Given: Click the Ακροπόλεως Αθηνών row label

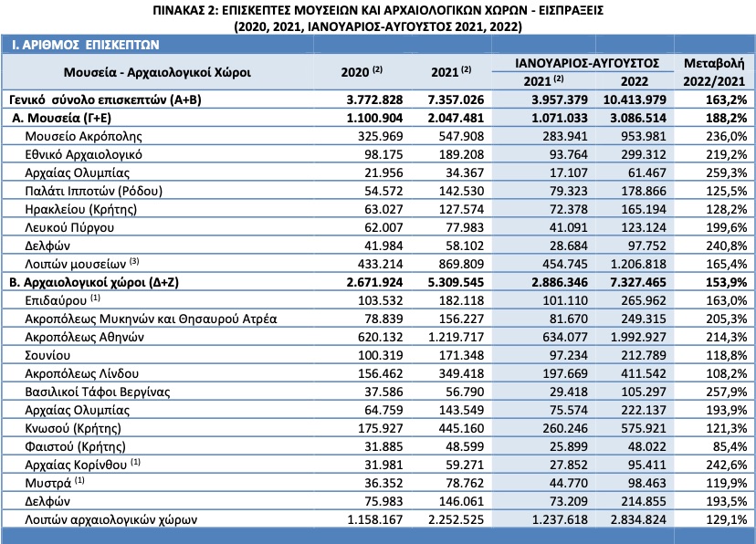Looking at the screenshot, I should pyautogui.click(x=84, y=338).
